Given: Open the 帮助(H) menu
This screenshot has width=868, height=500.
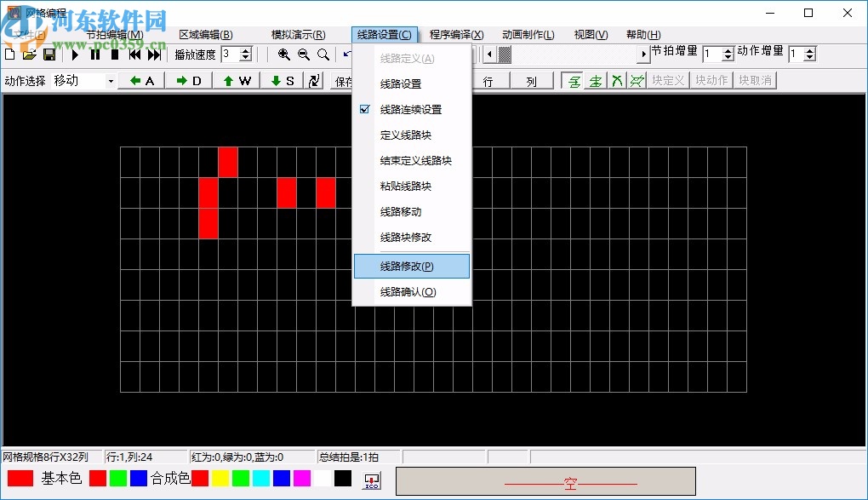Looking at the screenshot, I should 643,35.
